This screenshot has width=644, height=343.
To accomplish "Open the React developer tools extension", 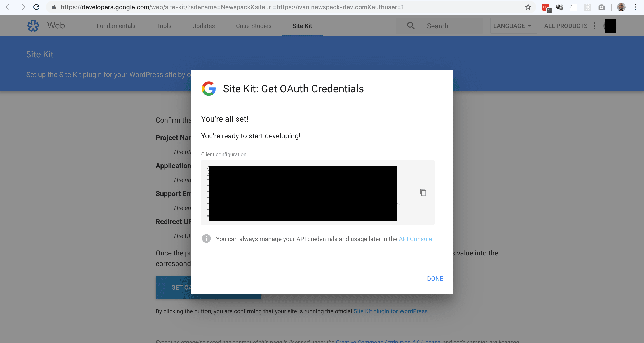I will point(588,7).
